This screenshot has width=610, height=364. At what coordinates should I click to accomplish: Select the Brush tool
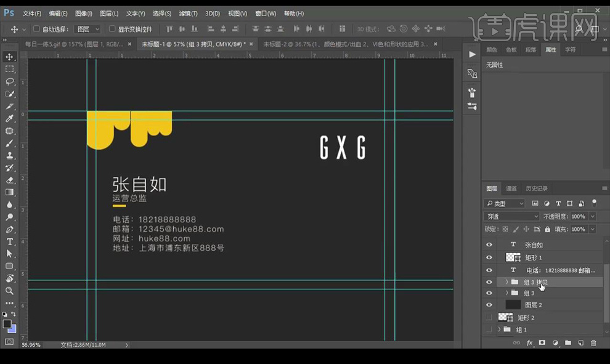pyautogui.click(x=9, y=144)
